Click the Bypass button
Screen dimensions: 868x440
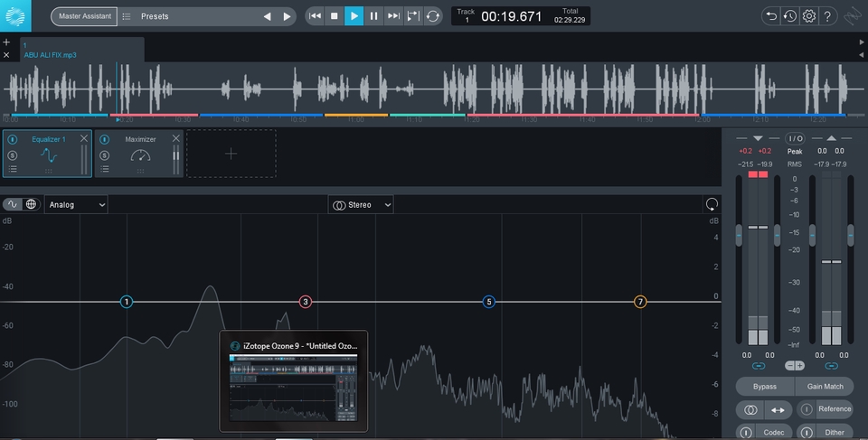[x=765, y=387]
